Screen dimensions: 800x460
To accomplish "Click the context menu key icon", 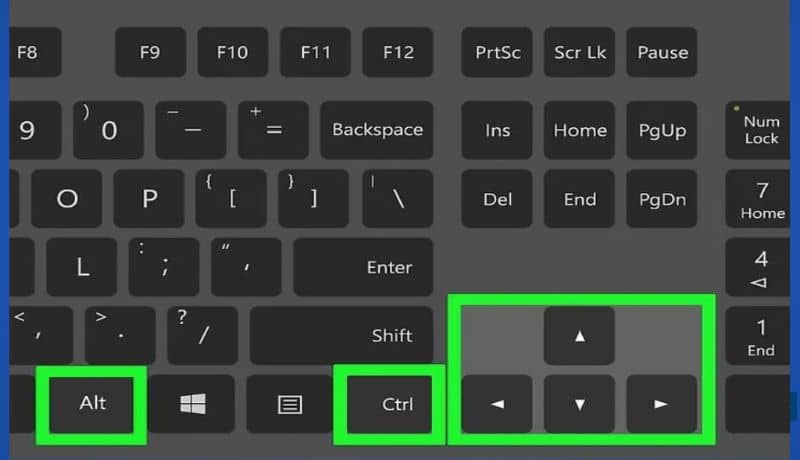I will pyautogui.click(x=289, y=404).
